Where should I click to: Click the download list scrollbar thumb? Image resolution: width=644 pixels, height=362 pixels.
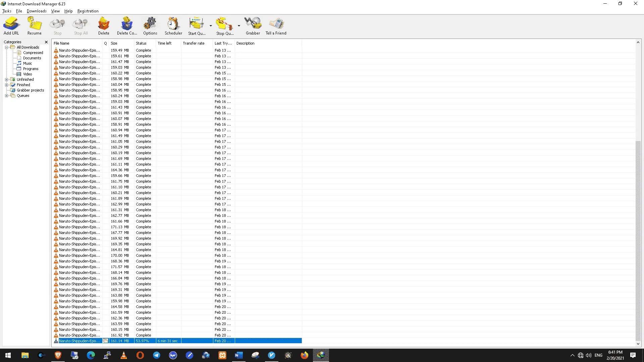coord(638,240)
